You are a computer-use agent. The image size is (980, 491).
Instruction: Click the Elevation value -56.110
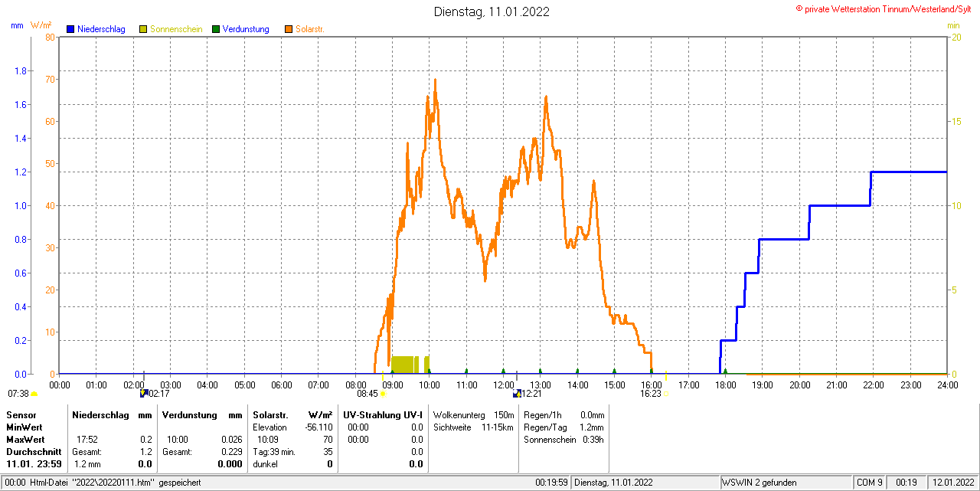click(x=317, y=427)
